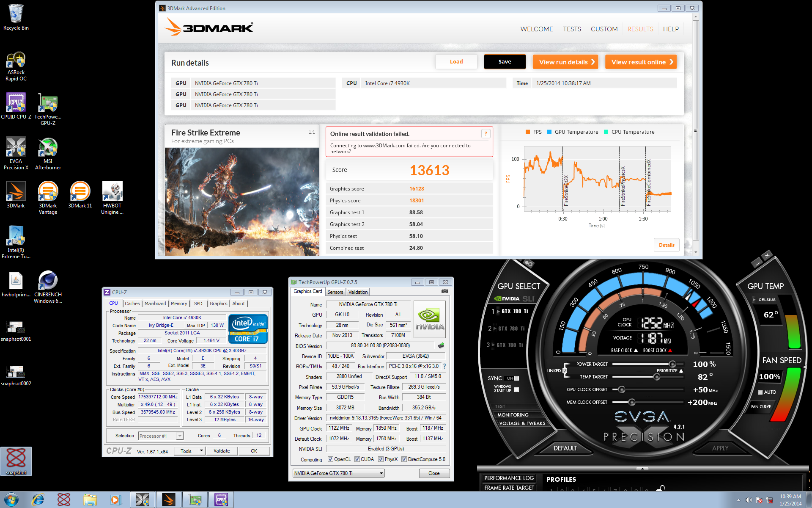Show hidden system tray icons arrow
The image size is (812, 508).
click(738, 500)
